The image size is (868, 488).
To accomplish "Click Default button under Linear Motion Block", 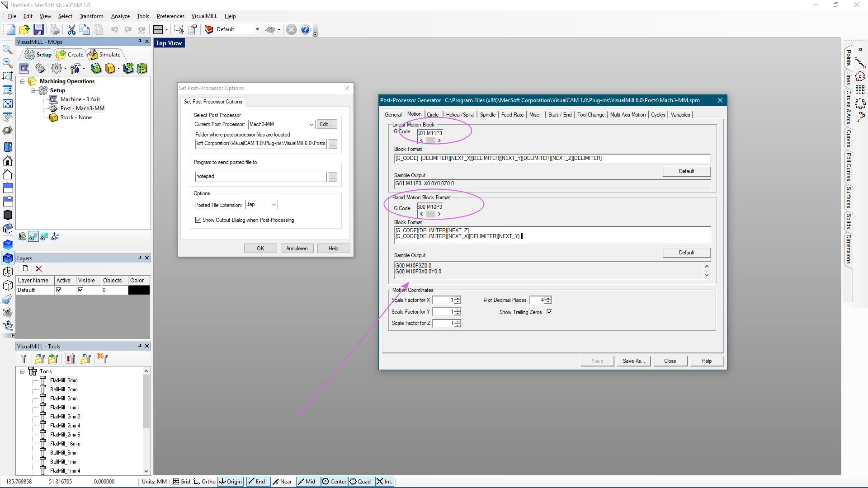I will point(686,171).
